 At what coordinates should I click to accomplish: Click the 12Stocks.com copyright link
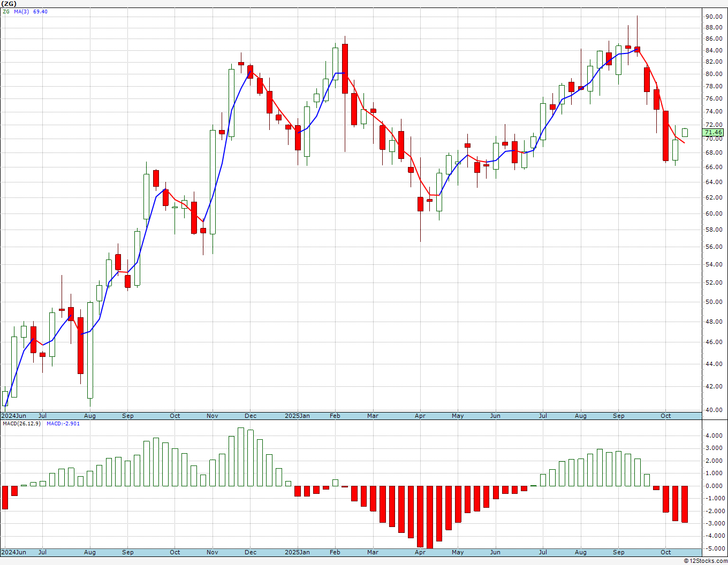pos(704,561)
